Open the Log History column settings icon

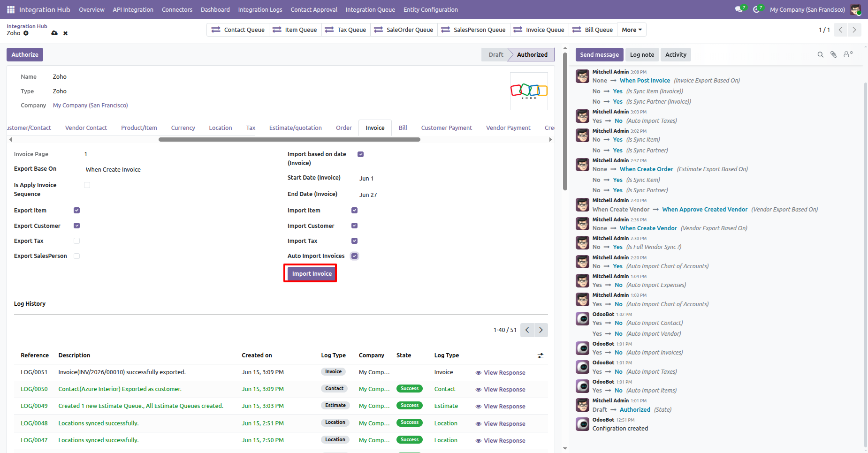[541, 356]
